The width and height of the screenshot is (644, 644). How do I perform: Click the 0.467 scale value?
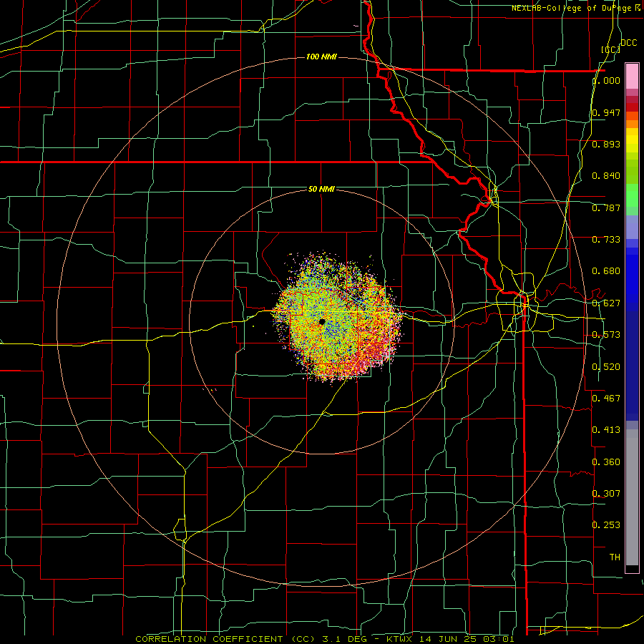pos(606,398)
